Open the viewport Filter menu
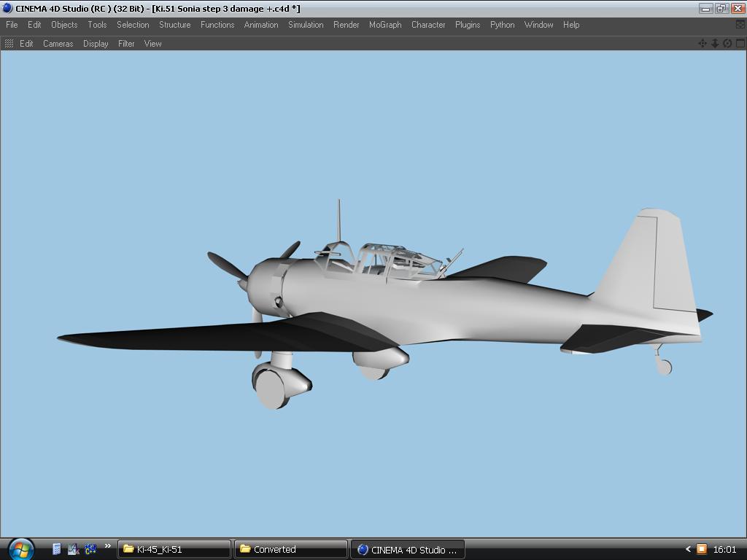The width and height of the screenshot is (747, 560). pyautogui.click(x=126, y=44)
